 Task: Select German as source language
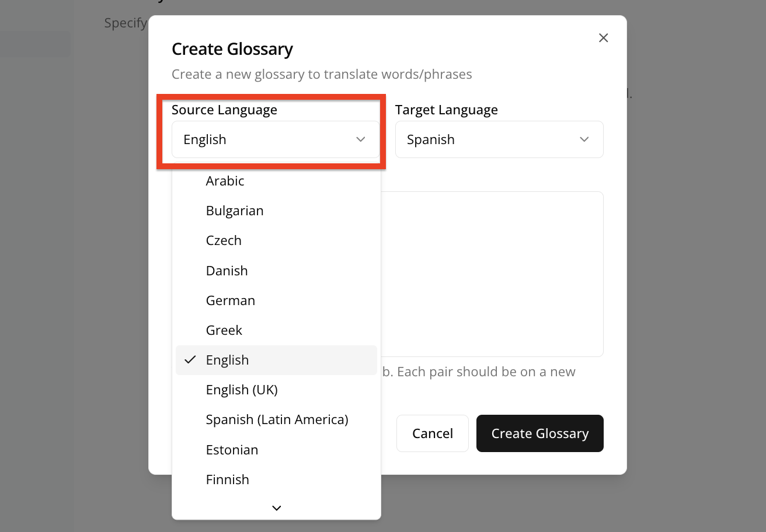[231, 300]
